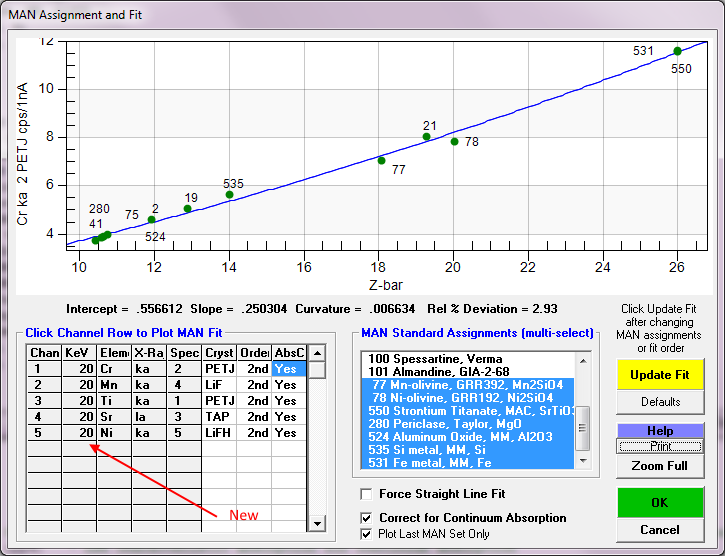
Task: Click the Print button
Action: pos(660,446)
